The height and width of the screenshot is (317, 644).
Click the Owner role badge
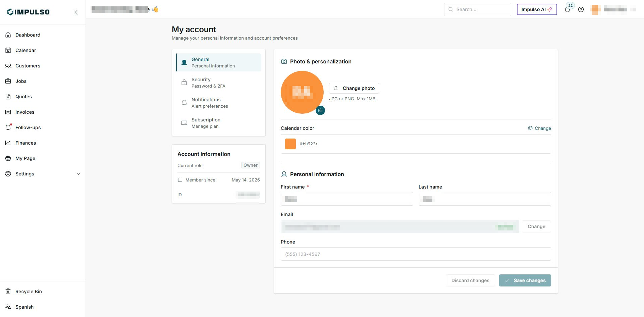[251, 165]
